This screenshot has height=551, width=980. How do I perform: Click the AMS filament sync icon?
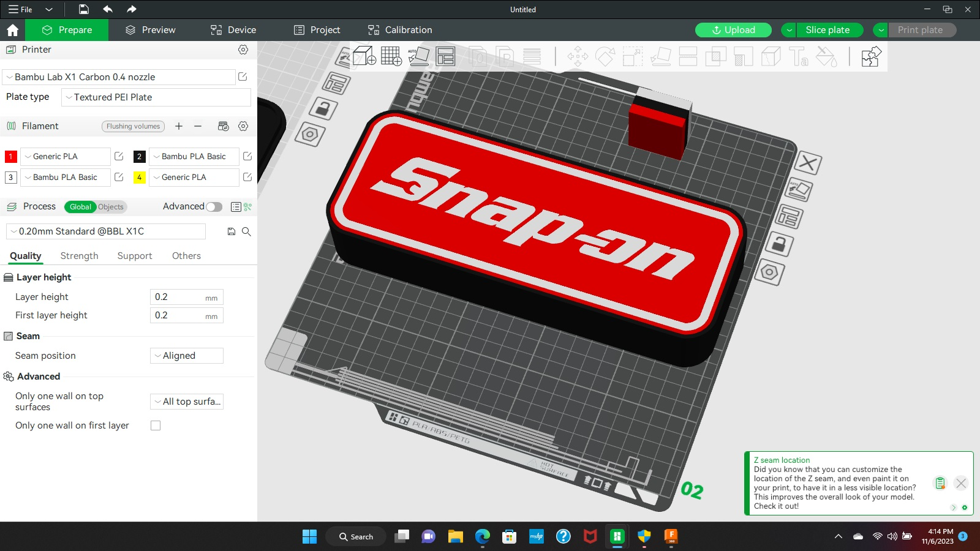pyautogui.click(x=224, y=126)
